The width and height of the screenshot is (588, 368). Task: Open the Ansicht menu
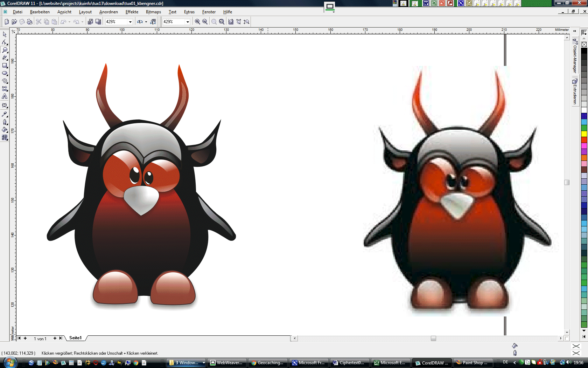pyautogui.click(x=64, y=12)
